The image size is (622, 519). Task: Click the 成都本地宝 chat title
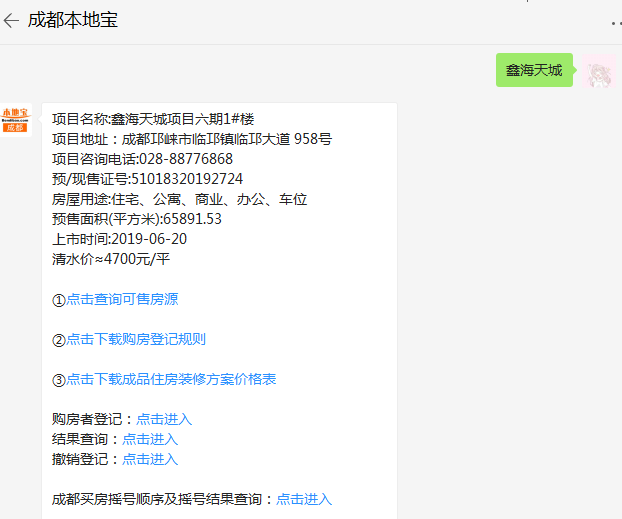(73, 20)
